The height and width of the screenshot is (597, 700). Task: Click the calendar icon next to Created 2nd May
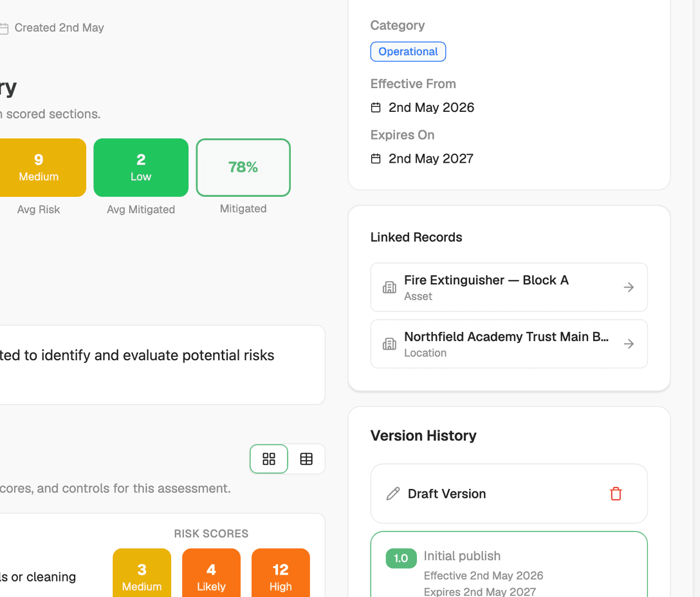point(4,28)
